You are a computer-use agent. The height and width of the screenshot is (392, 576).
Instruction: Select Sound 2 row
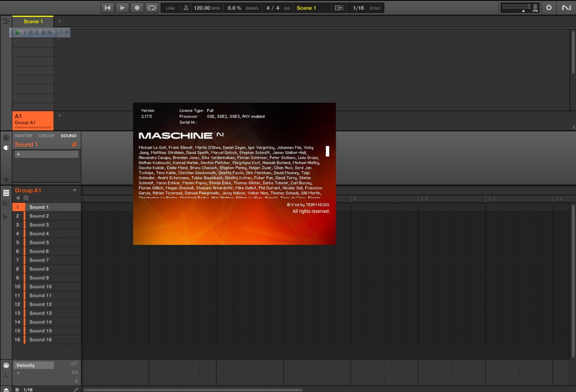pyautogui.click(x=46, y=216)
